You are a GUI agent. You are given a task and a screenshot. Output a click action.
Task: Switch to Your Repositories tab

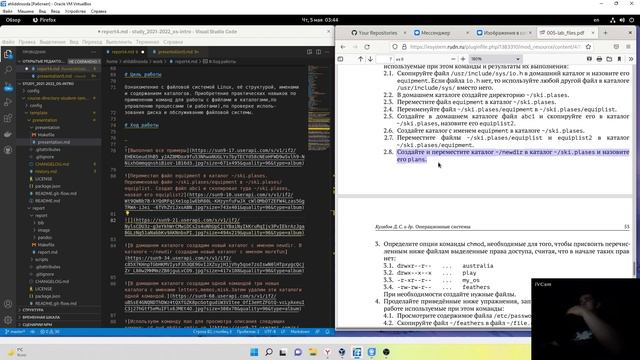[378, 33]
